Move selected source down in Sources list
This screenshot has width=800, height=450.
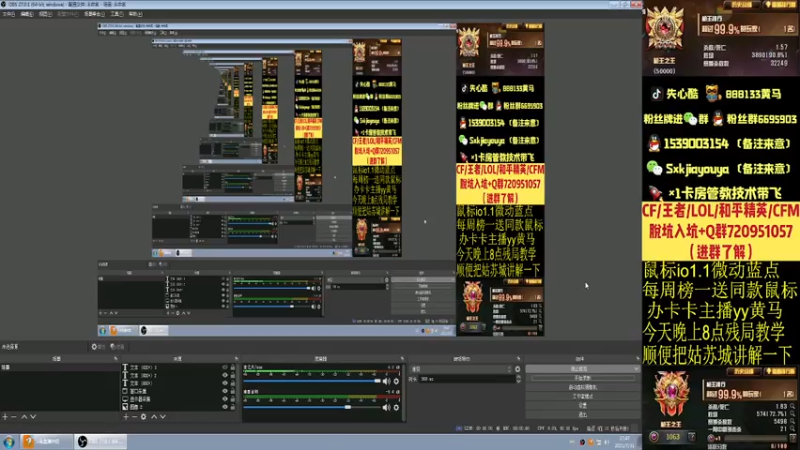click(x=163, y=417)
